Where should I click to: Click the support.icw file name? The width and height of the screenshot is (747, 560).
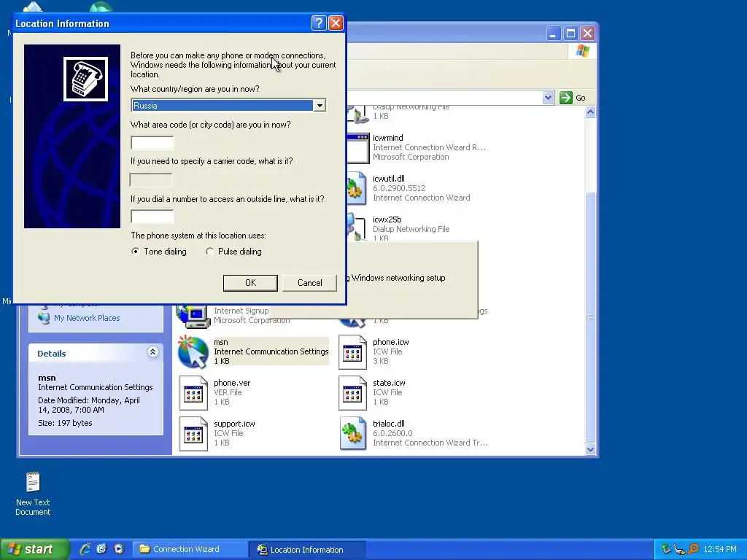point(234,424)
